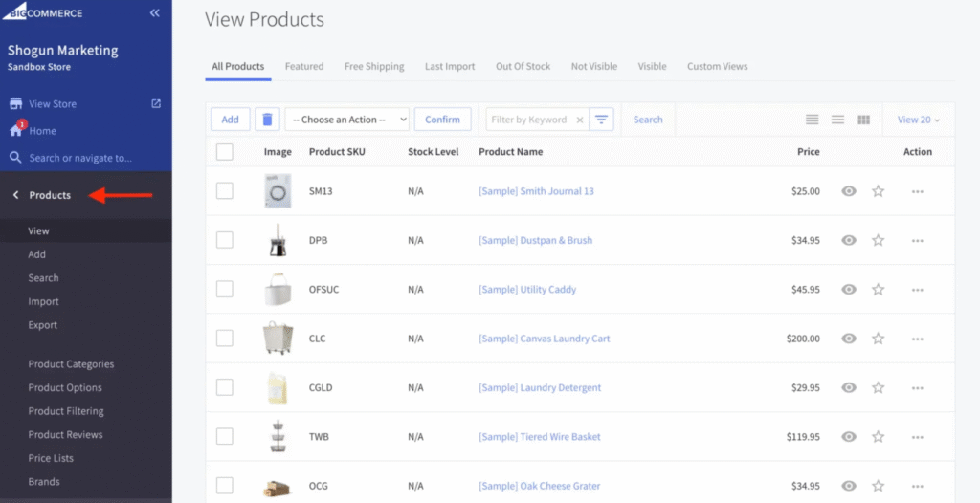980x503 pixels.
Task: Open the Laundry Detergent product link
Action: click(540, 387)
